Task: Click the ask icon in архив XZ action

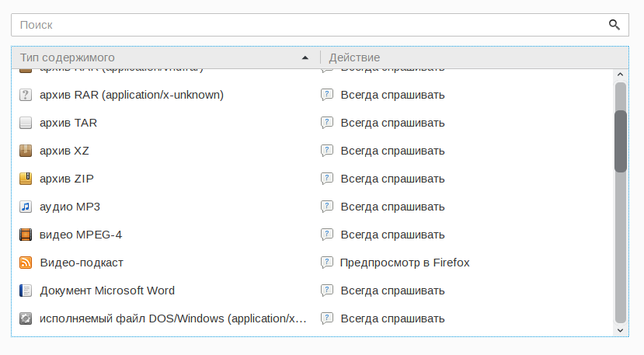Action: [x=327, y=151]
